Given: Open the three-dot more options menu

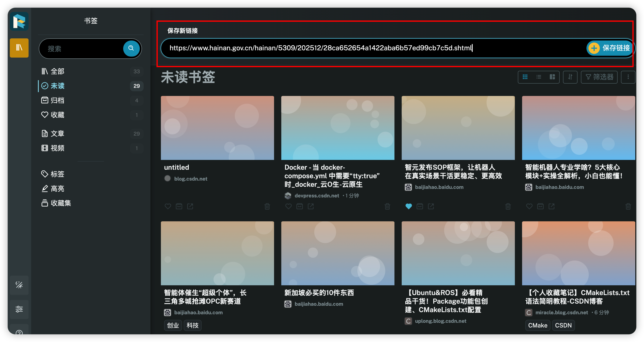Looking at the screenshot, I should click(x=628, y=77).
